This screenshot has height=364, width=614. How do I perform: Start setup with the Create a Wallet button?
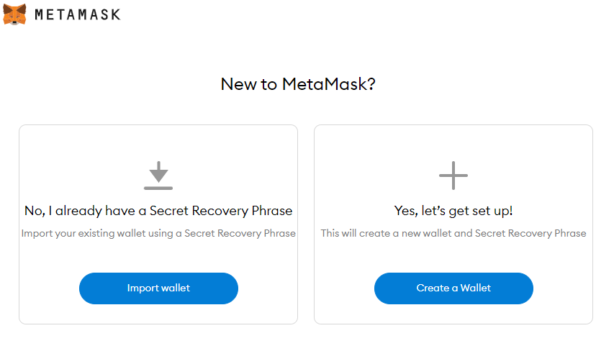point(453,288)
